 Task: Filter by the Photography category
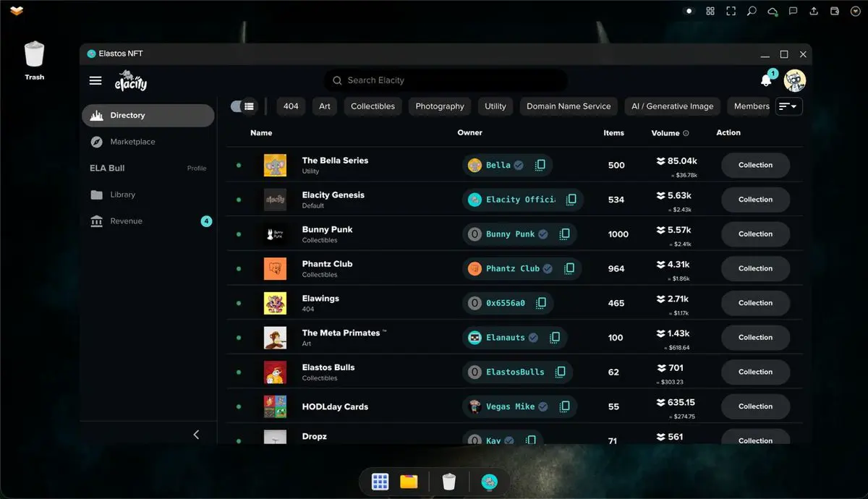pos(440,106)
